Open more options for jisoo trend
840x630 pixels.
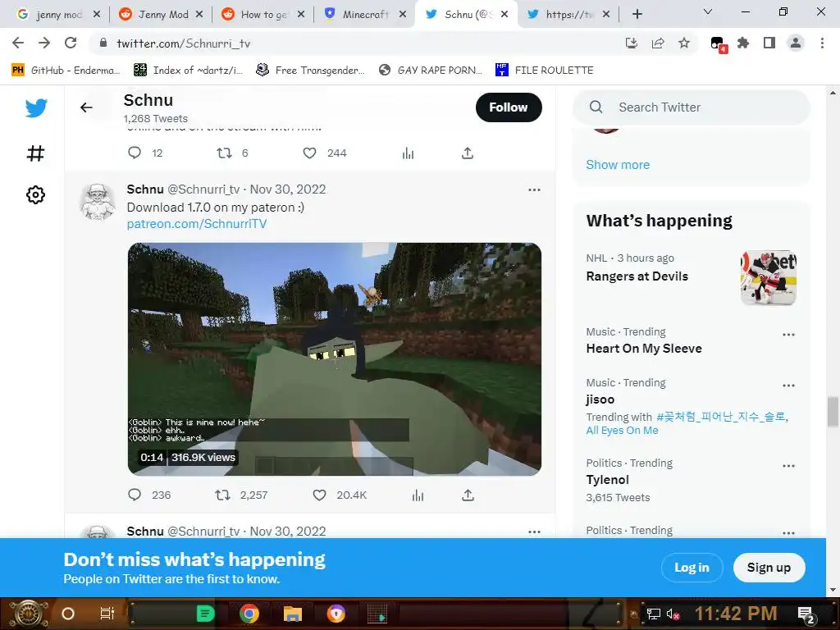788,386
